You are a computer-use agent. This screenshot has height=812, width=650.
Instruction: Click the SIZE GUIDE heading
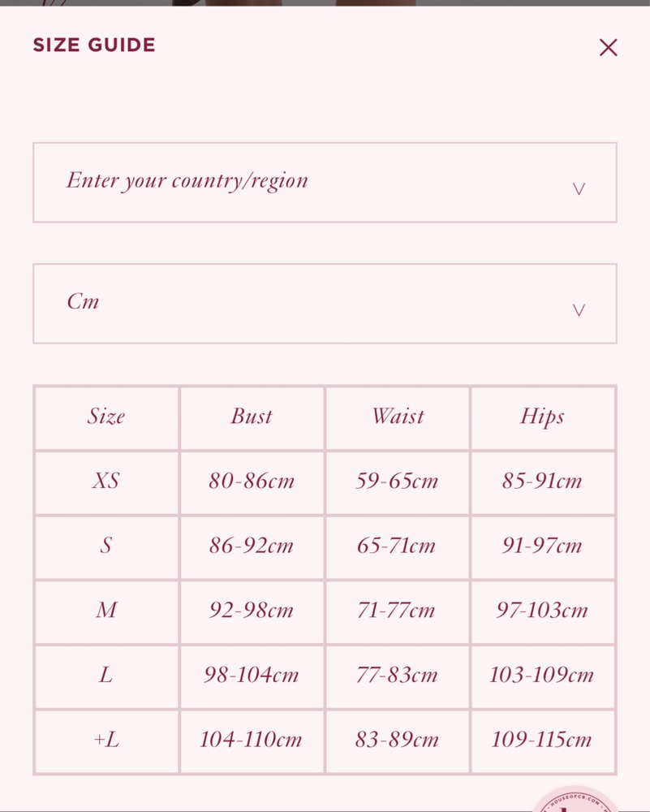tap(94, 45)
